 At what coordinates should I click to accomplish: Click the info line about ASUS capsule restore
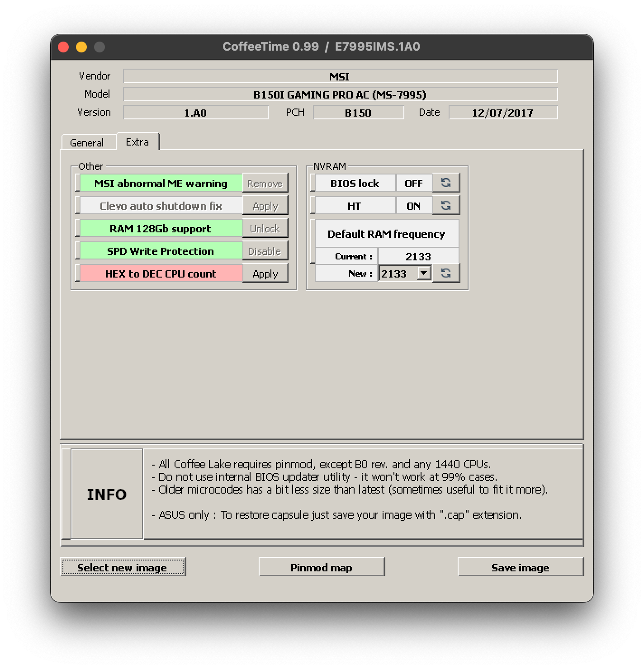point(336,515)
